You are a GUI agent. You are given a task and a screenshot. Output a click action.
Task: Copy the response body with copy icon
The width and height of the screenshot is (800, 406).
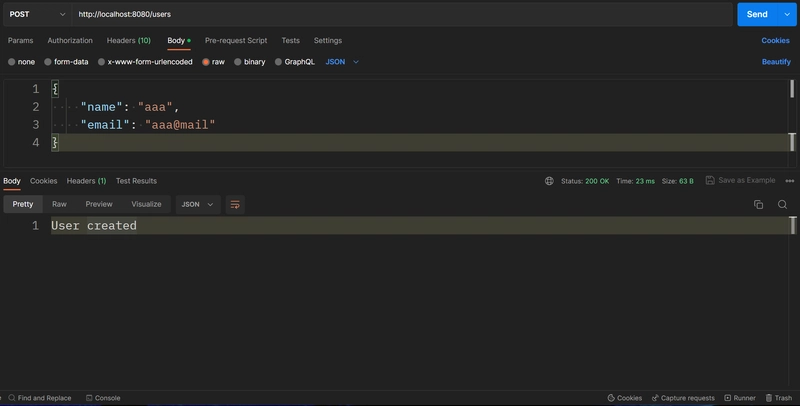758,205
